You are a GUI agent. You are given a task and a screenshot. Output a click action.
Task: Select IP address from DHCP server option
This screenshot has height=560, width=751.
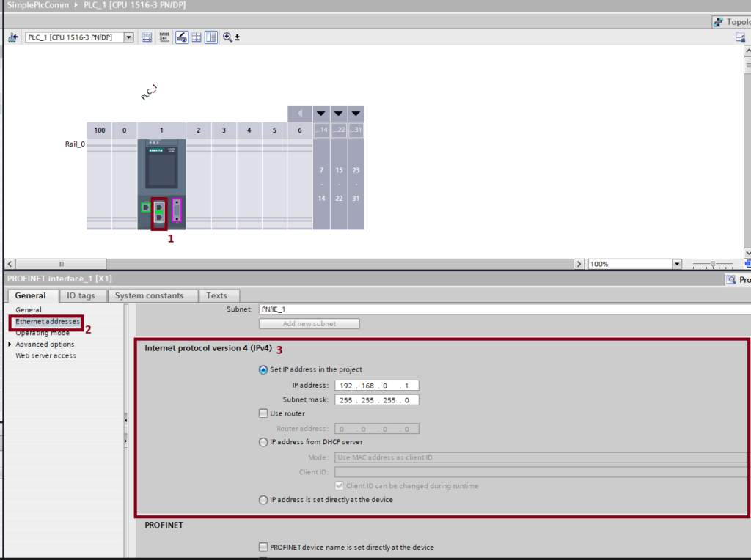tap(263, 442)
